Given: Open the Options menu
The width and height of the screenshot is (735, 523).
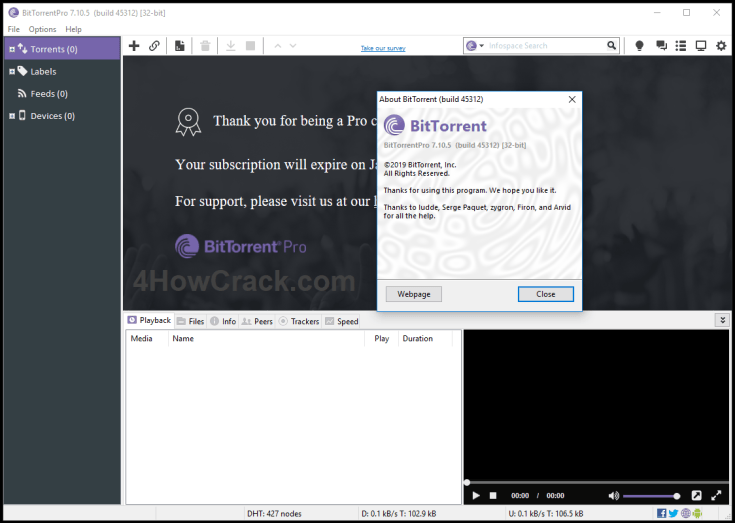Looking at the screenshot, I should point(42,29).
